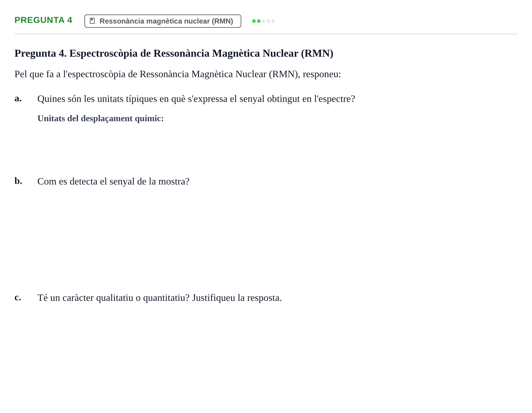Click question c 'caràcter qualitatiu o quantitatiu'
Viewport: 532px width, 413px height.
click(x=160, y=298)
